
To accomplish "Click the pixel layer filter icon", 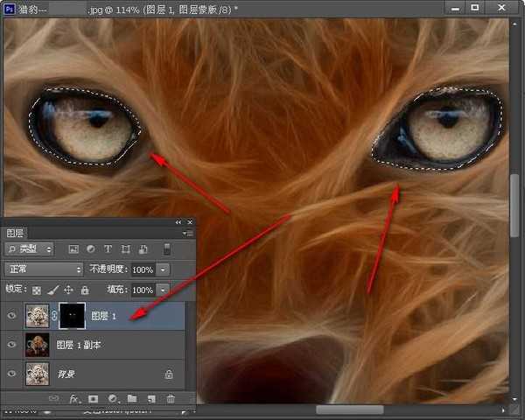I will tap(74, 249).
